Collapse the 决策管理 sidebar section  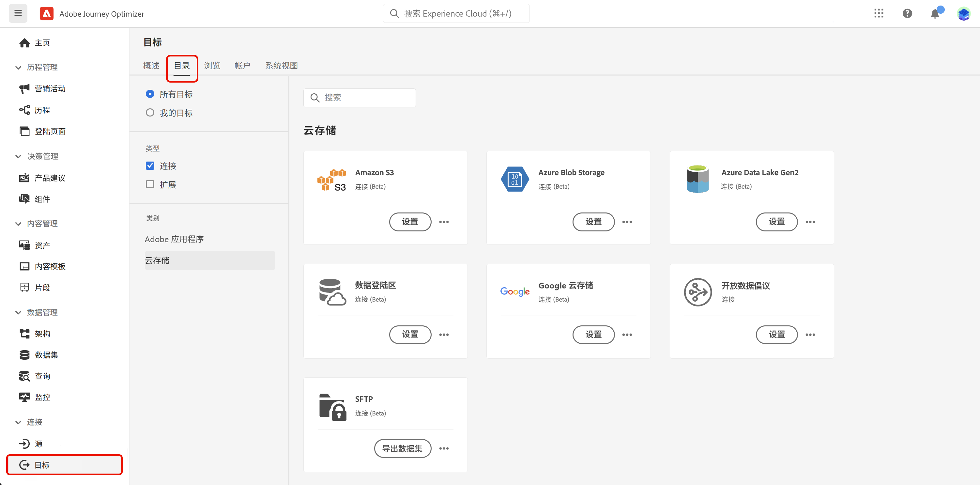point(18,156)
